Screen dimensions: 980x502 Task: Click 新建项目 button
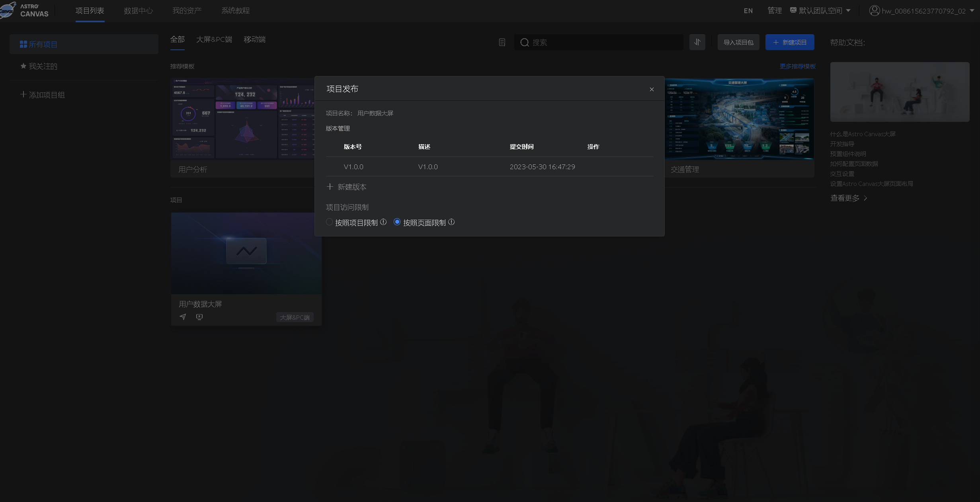point(789,42)
